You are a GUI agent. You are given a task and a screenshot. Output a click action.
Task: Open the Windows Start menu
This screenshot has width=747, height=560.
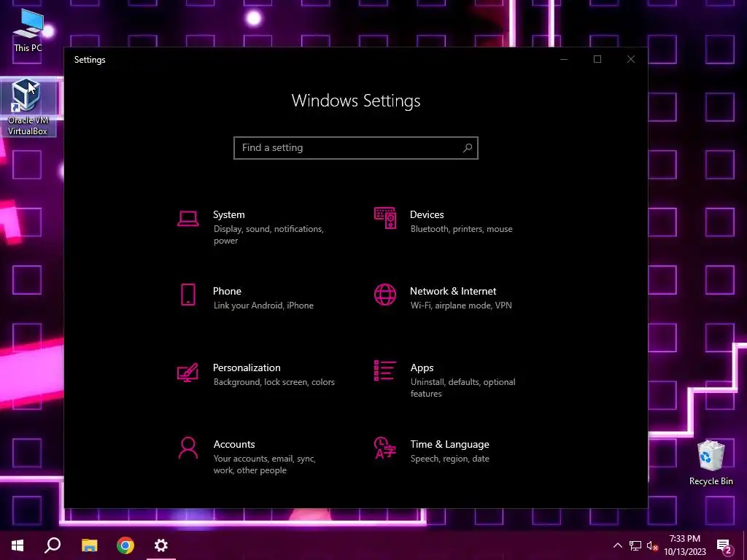click(x=18, y=545)
